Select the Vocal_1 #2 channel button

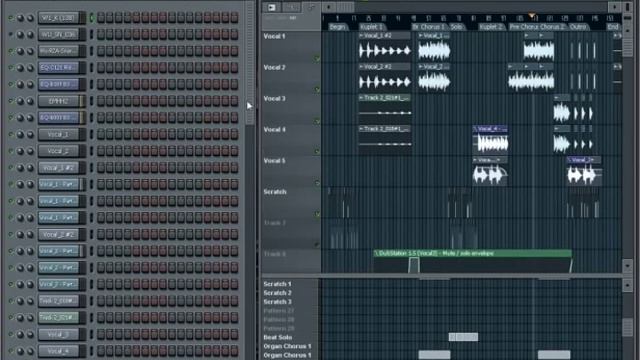coord(59,168)
